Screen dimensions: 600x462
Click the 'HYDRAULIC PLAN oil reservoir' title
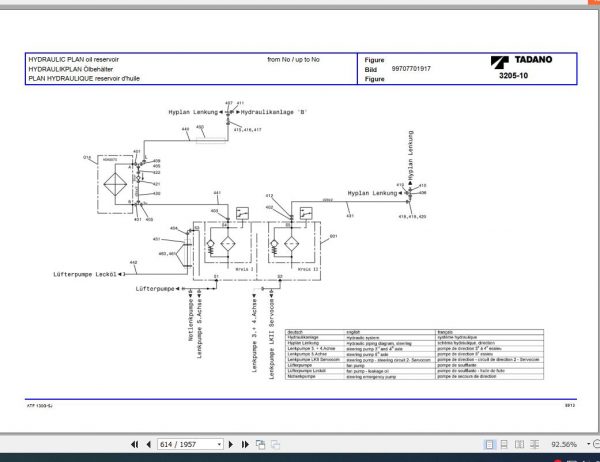coord(73,59)
